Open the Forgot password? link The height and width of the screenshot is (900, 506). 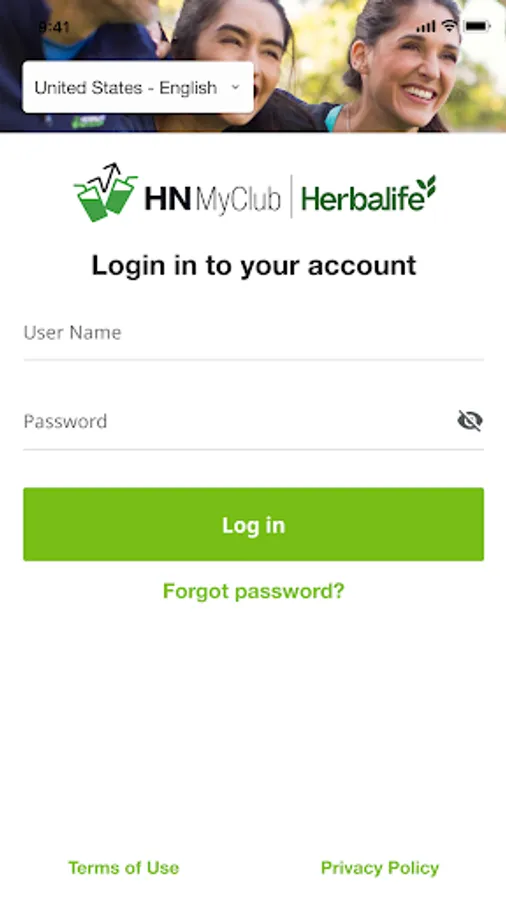254,591
